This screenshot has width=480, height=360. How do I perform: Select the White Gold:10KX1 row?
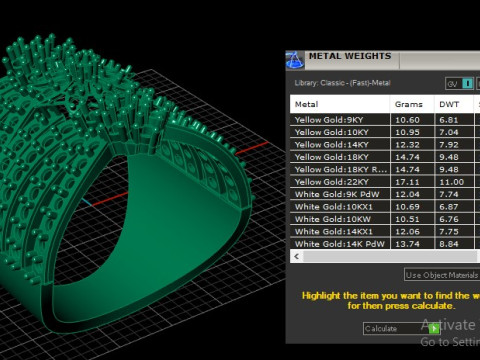pos(385,207)
